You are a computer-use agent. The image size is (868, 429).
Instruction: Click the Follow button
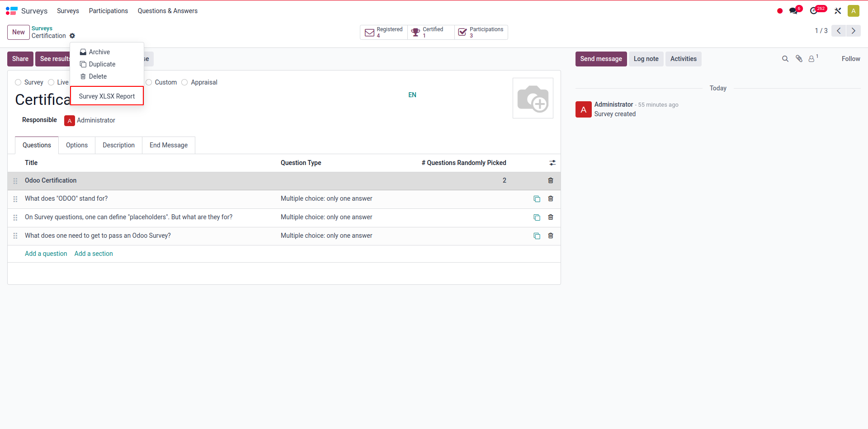[851, 59]
